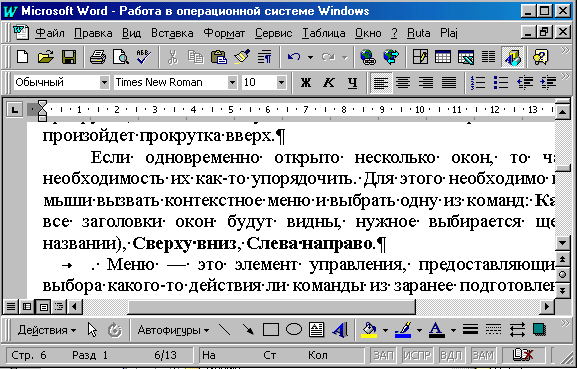
Task: Open the Times New Roman font dropdown
Action: [232, 82]
